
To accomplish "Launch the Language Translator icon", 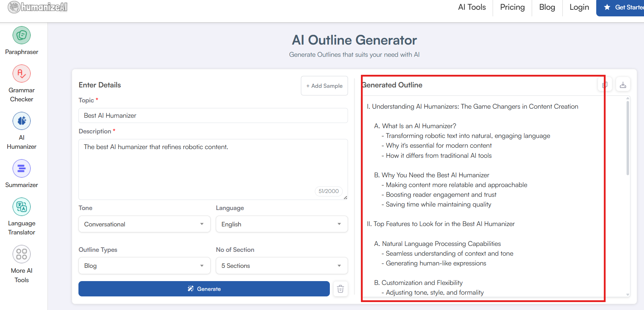I will point(22,207).
